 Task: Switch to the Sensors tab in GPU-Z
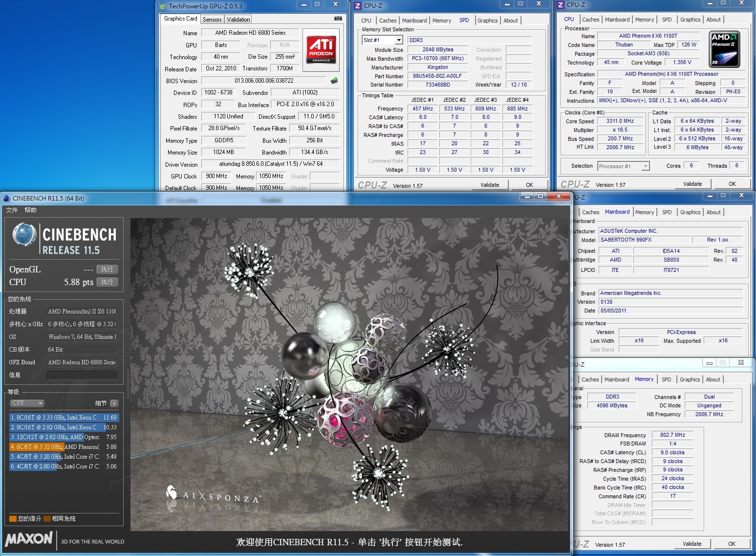point(212,20)
